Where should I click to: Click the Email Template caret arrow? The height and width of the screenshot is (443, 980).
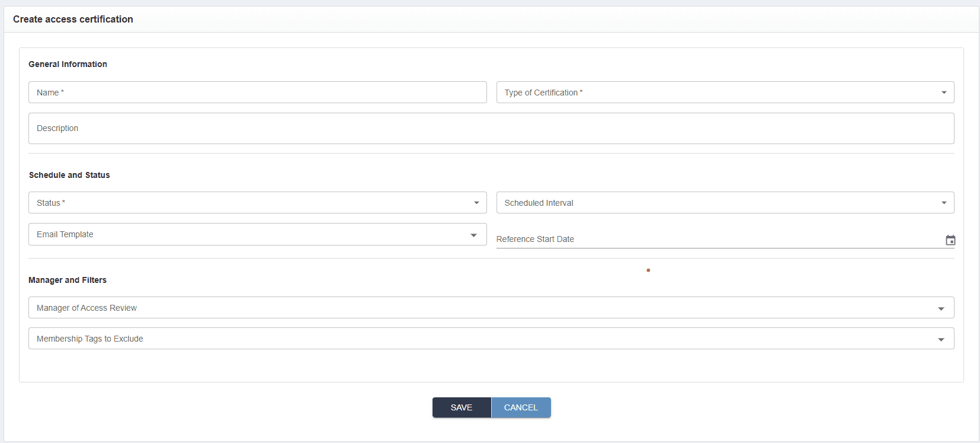point(473,235)
